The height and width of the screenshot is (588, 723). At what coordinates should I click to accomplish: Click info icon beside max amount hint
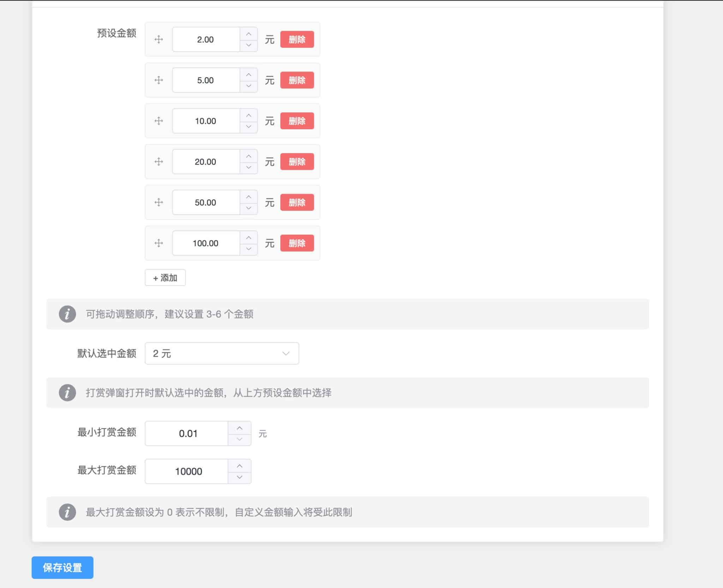[67, 512]
